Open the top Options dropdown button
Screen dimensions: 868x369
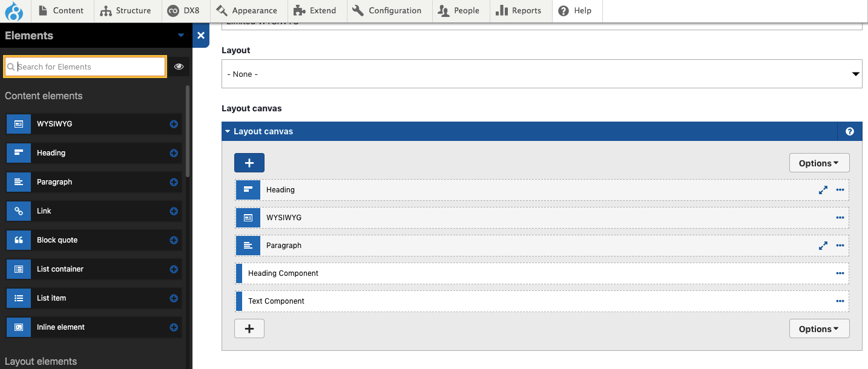click(x=819, y=163)
